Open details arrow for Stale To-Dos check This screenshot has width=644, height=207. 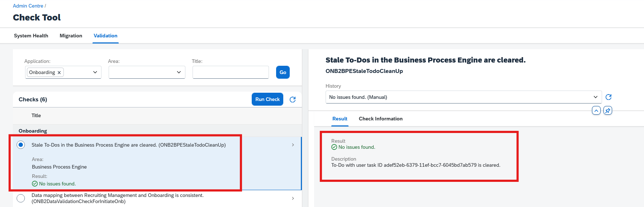click(x=293, y=145)
